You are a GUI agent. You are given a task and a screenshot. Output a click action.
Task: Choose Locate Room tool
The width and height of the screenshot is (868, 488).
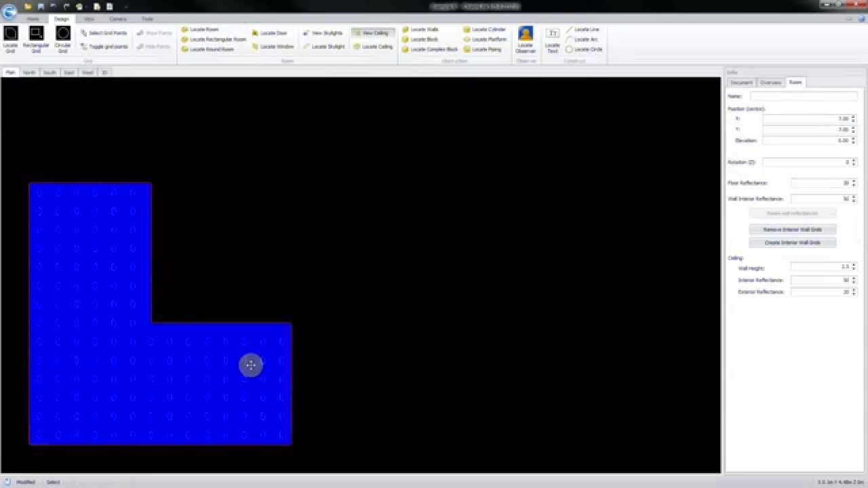(x=200, y=30)
